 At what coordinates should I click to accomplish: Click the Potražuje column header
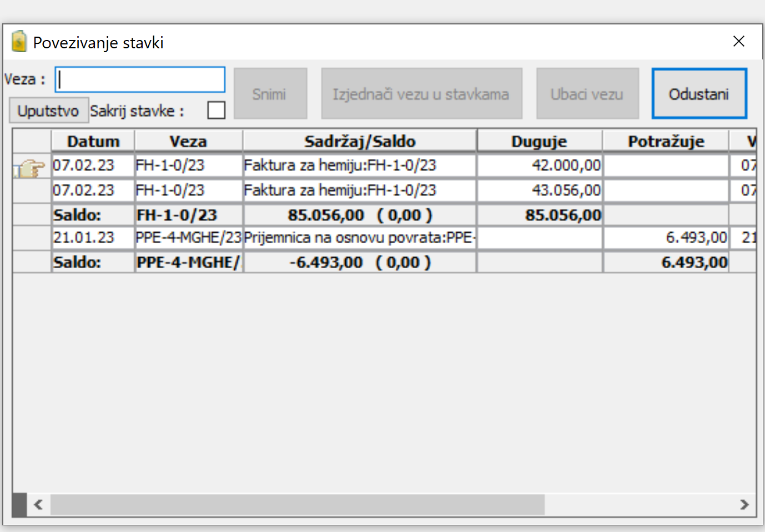pos(666,142)
